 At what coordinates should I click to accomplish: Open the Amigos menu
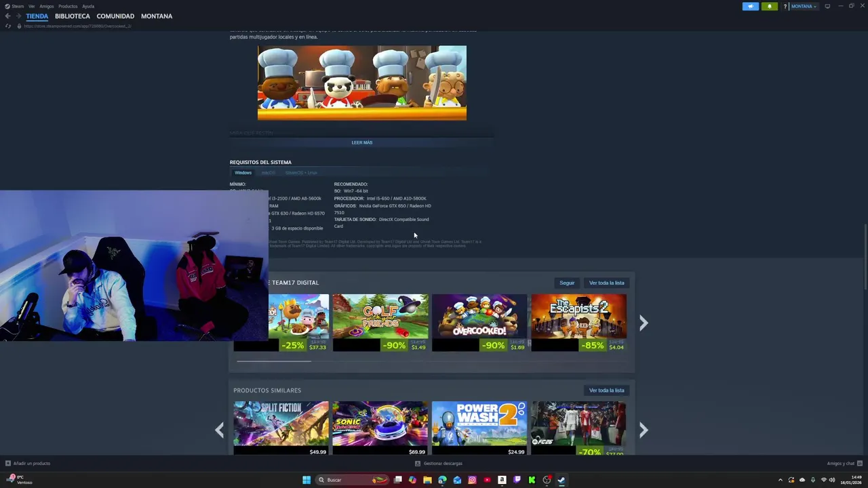coord(46,6)
